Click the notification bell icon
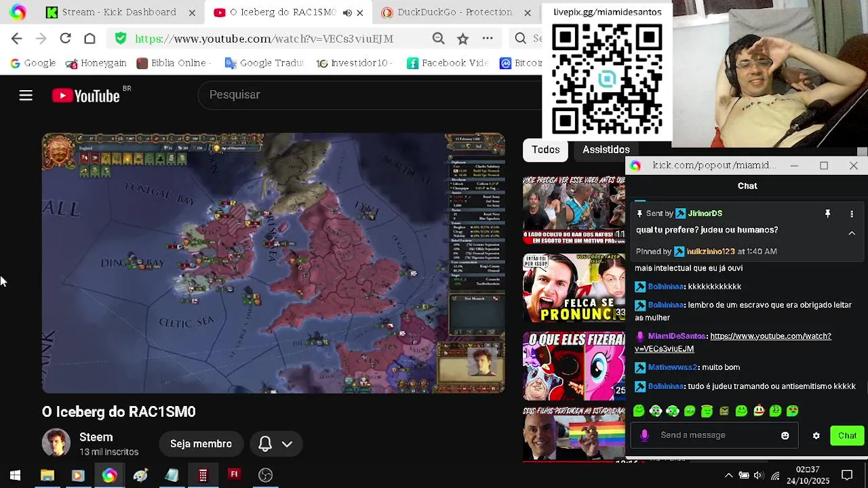Viewport: 868px width, 488px height. pos(265,444)
